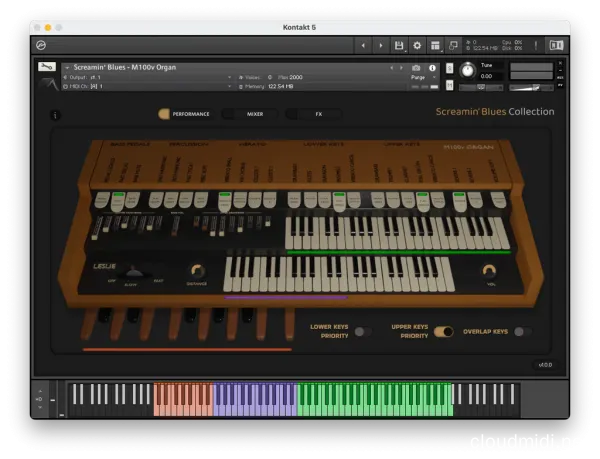Click the Max voices value 2000
The height and width of the screenshot is (459, 600).
click(x=295, y=77)
